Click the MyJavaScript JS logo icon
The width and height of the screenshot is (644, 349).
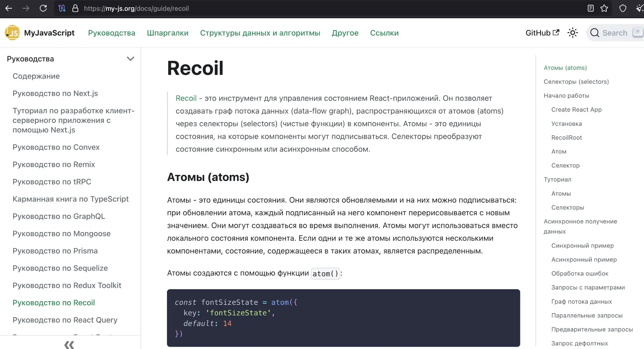(x=13, y=33)
